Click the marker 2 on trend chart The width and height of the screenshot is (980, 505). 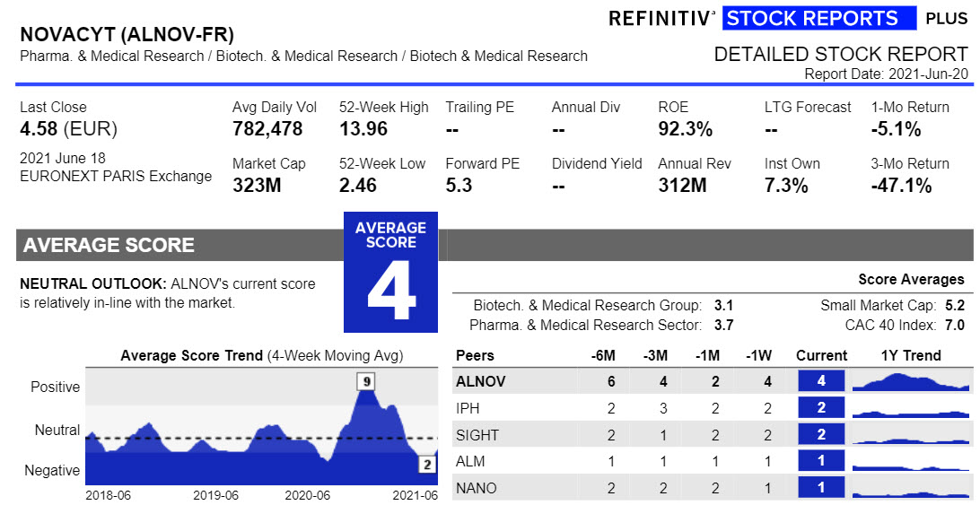(427, 464)
